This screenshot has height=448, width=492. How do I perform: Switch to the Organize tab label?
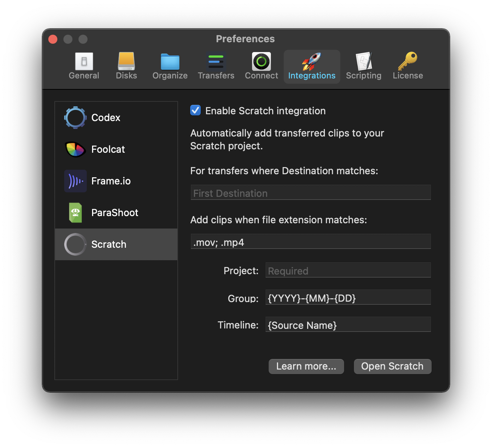170,75
